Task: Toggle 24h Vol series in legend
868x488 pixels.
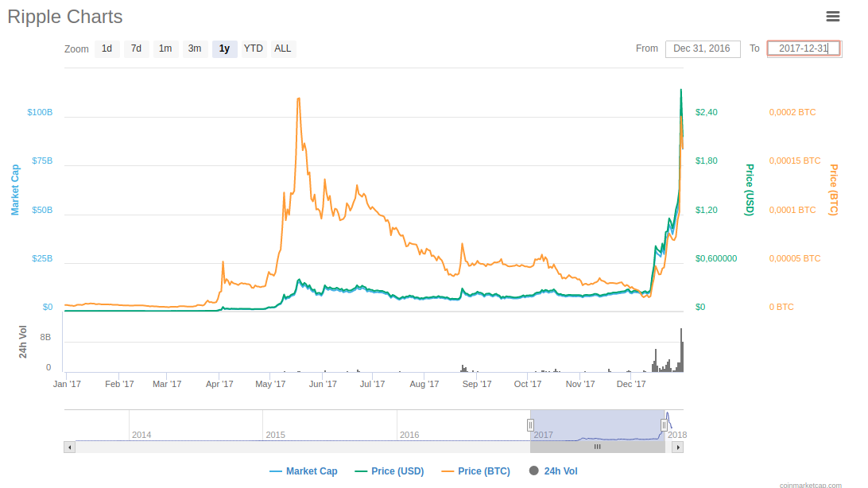Action: click(553, 471)
